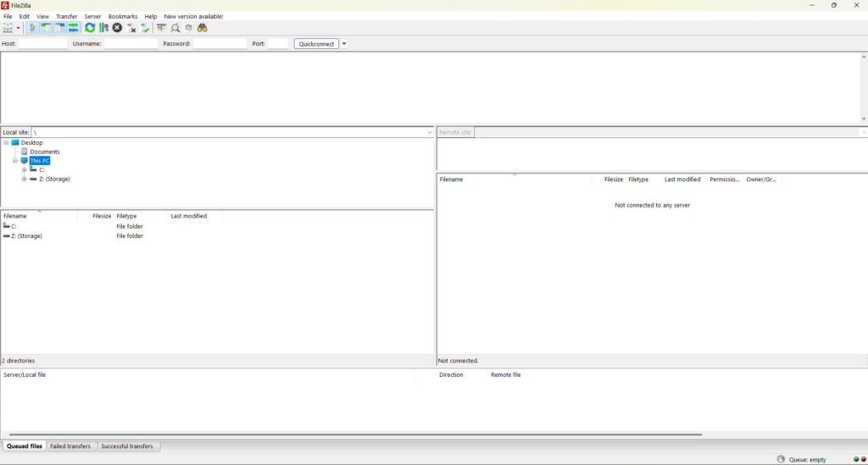Image resolution: width=868 pixels, height=465 pixels.
Task: Open the Help menu
Action: pyautogui.click(x=151, y=17)
